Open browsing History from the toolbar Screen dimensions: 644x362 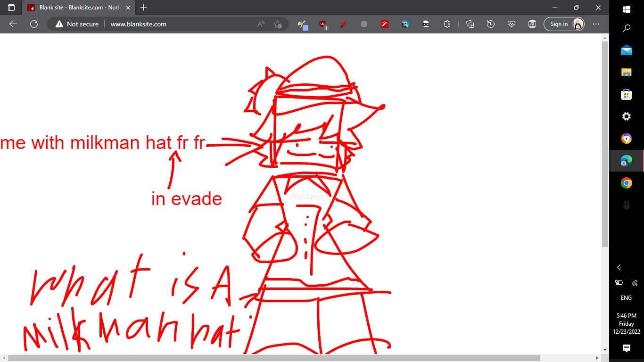click(x=491, y=24)
